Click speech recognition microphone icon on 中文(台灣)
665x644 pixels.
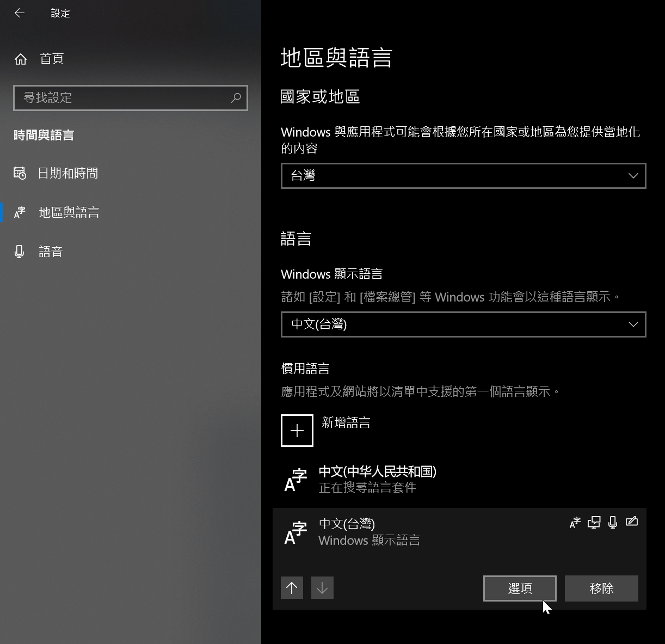613,523
